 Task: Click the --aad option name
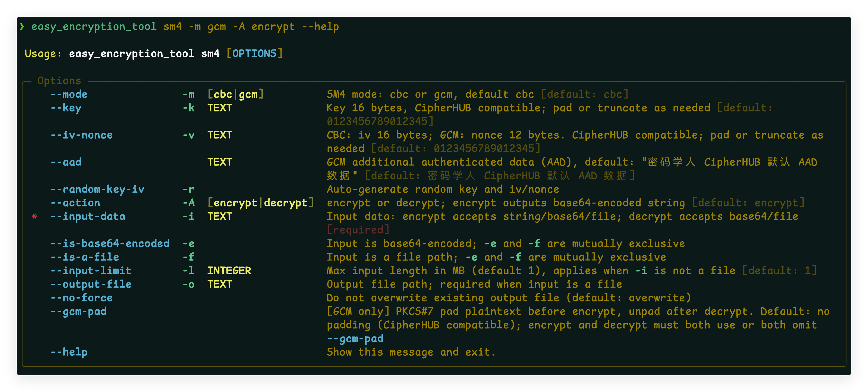(66, 162)
